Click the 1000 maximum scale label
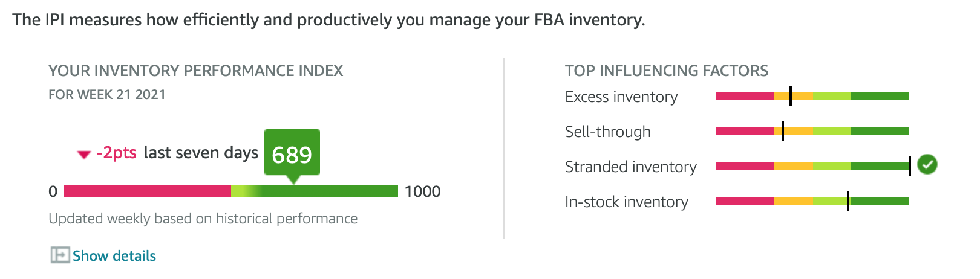The width and height of the screenshot is (980, 279). coord(422,191)
